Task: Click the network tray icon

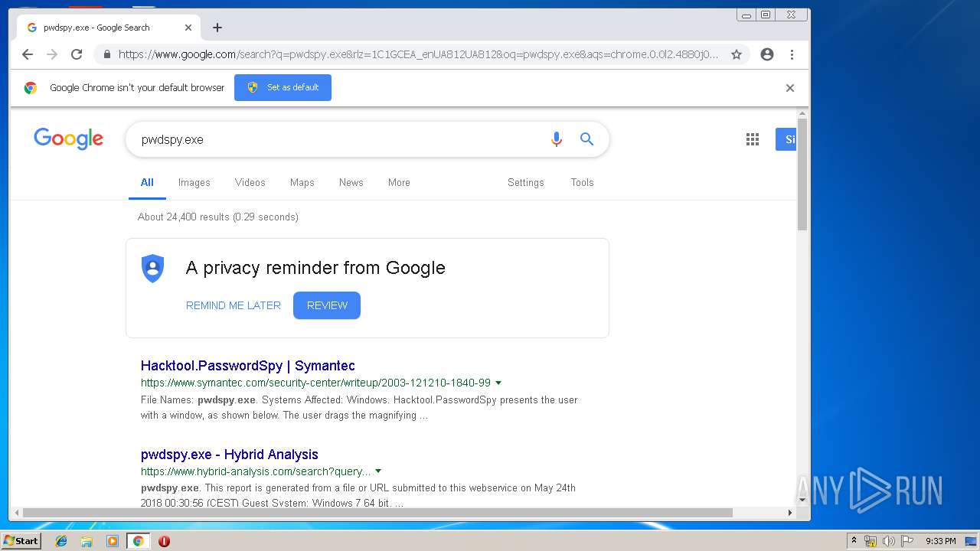Action: (x=871, y=541)
